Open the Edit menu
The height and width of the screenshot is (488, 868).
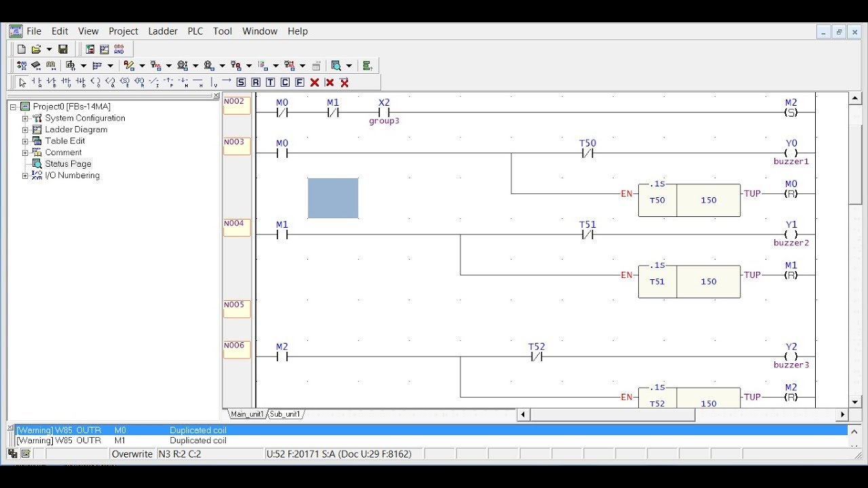[x=60, y=31]
